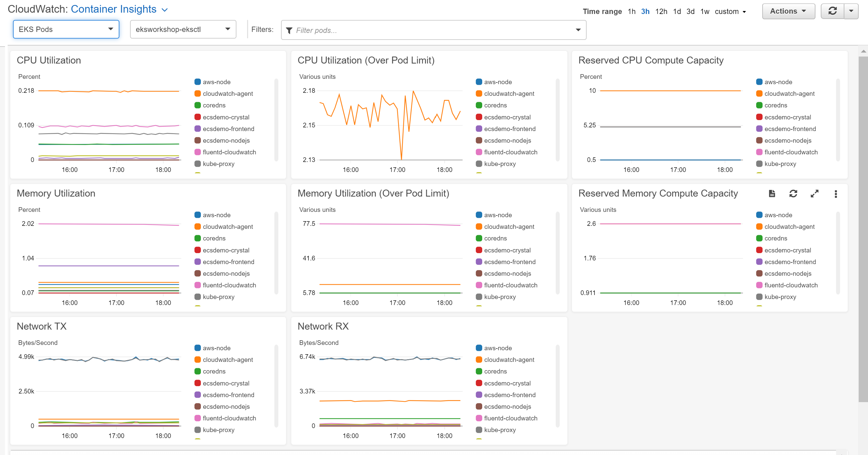Click coredns label in Network TX legend
Viewport: 868px width, 455px height.
[x=214, y=372]
